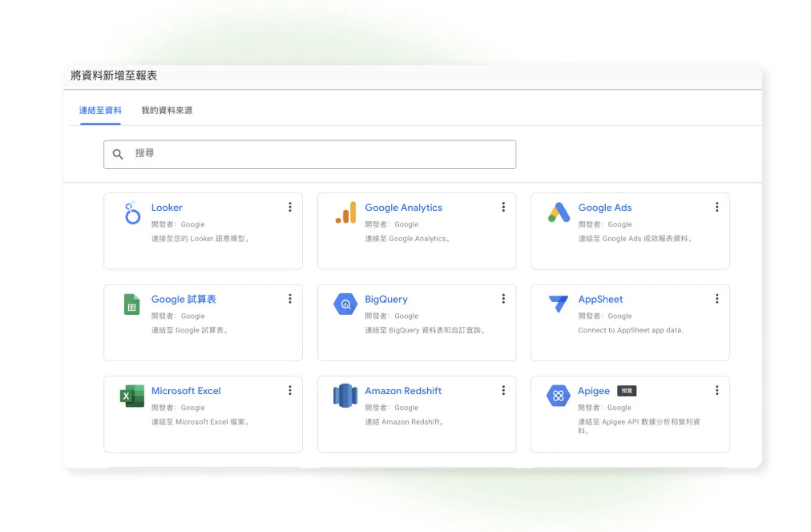Click the Google Analytics bar chart icon
Image resolution: width=811 pixels, height=532 pixels.
[x=346, y=213]
